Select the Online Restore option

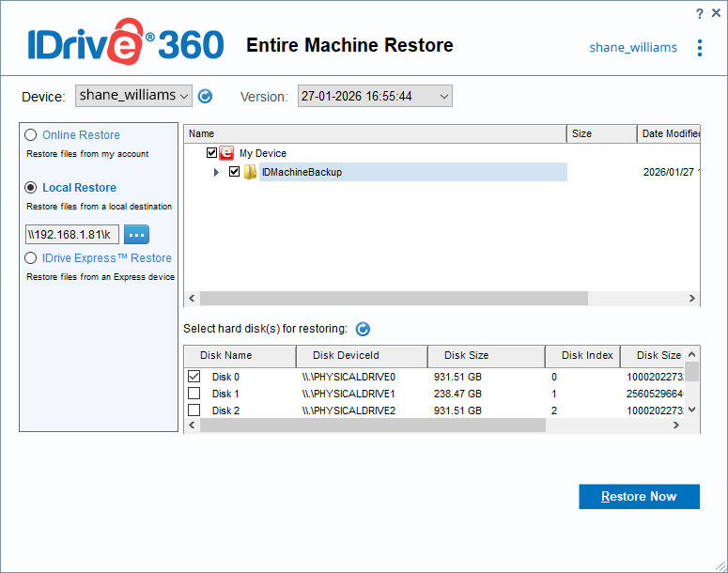pos(31,135)
